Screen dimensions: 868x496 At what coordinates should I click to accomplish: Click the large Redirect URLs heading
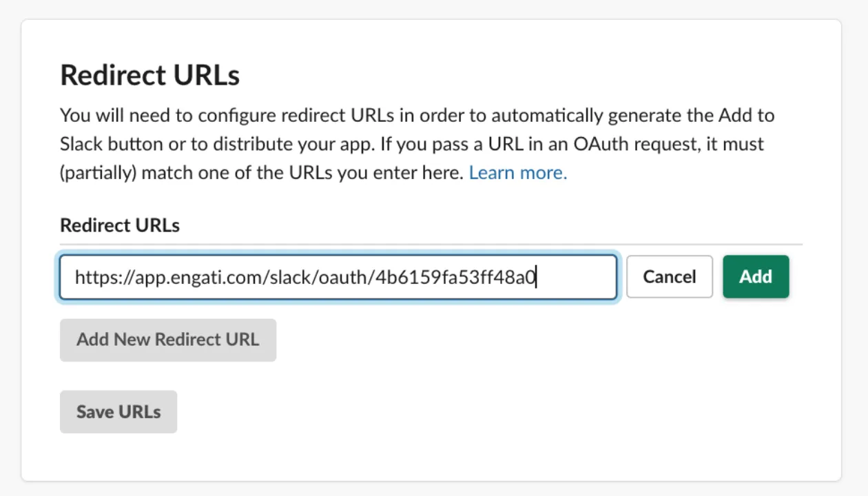[150, 75]
